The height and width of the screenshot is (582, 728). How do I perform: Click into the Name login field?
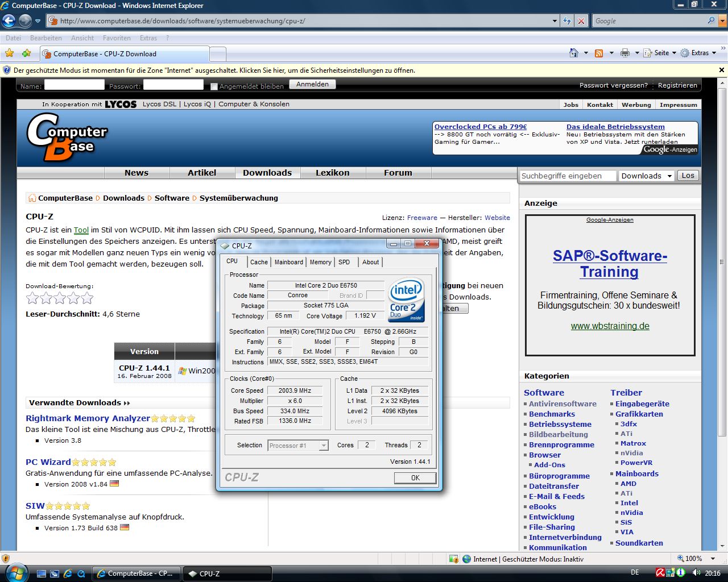75,85
